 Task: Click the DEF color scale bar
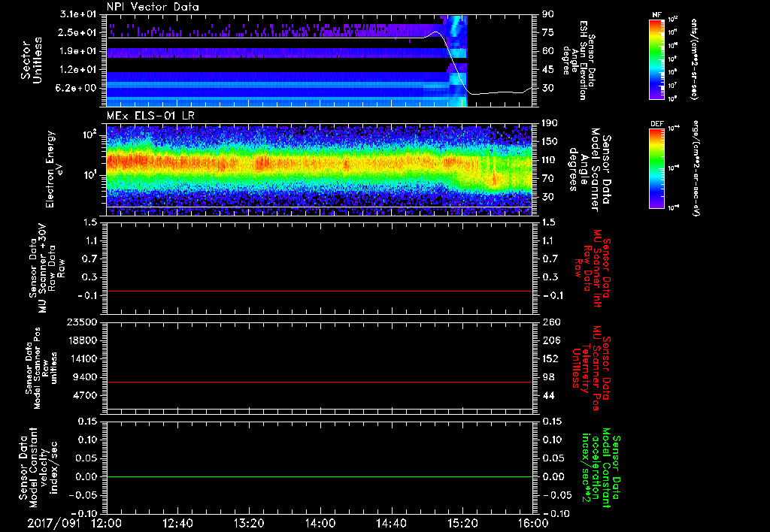point(657,168)
